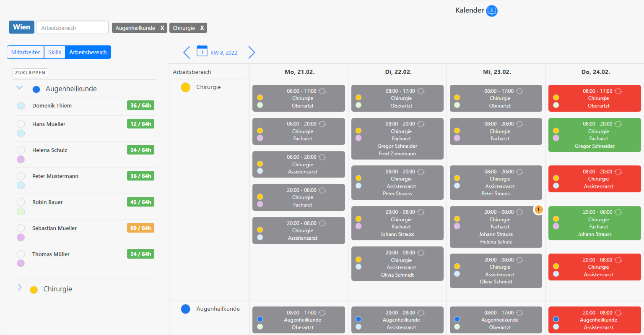This screenshot has height=335, width=644.
Task: Open orange notification badge on Wednesday night shift
Action: pyautogui.click(x=538, y=209)
